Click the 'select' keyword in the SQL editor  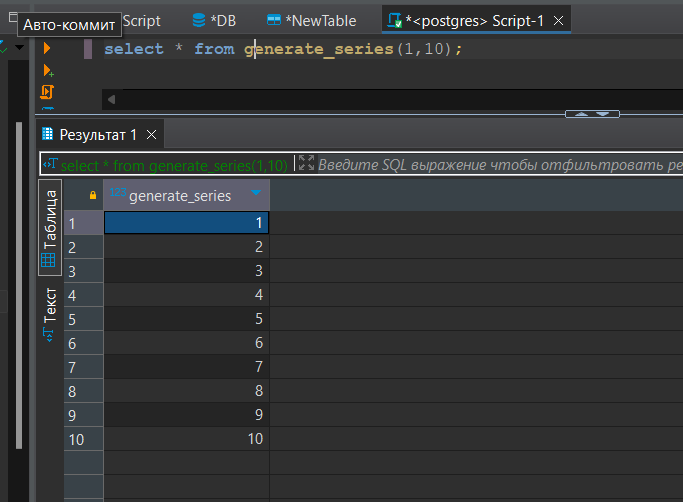point(134,49)
